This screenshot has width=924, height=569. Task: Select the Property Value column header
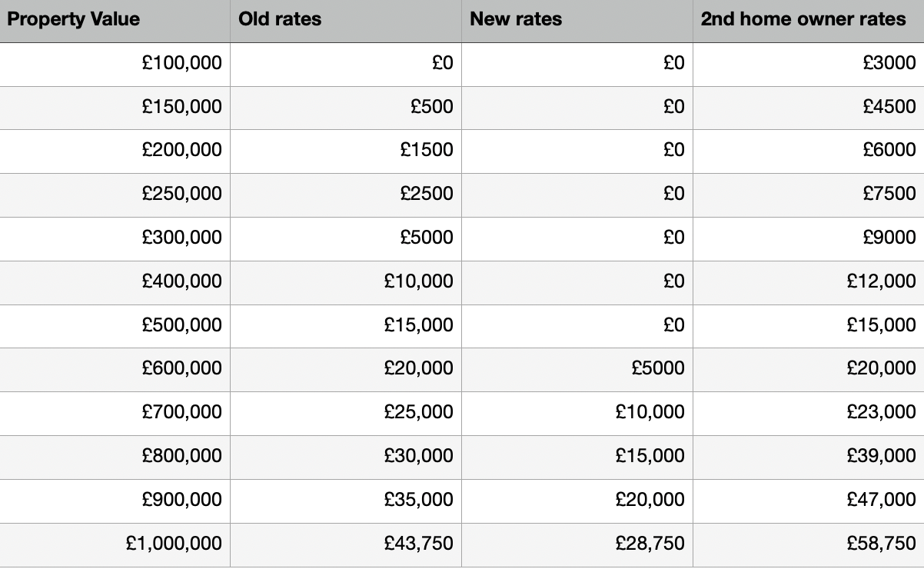(x=115, y=21)
